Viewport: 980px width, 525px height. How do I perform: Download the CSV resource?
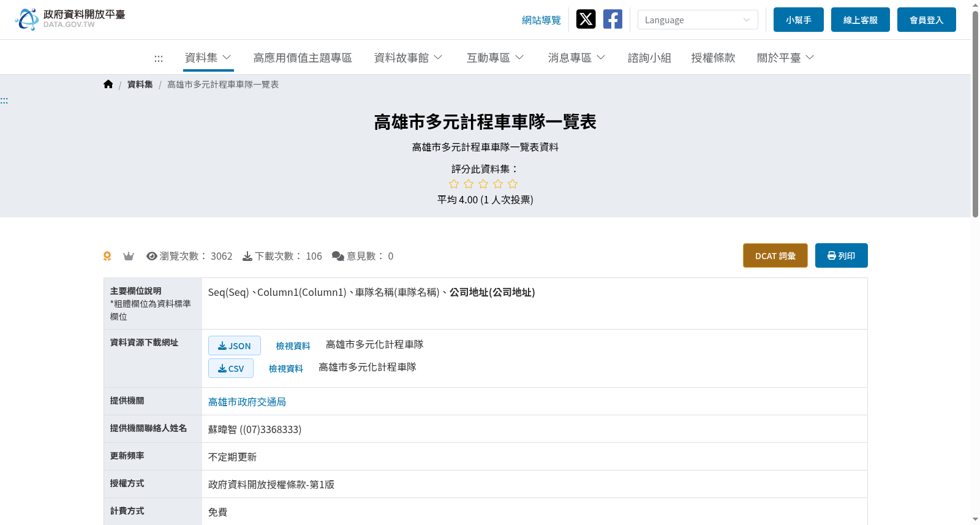pos(231,368)
